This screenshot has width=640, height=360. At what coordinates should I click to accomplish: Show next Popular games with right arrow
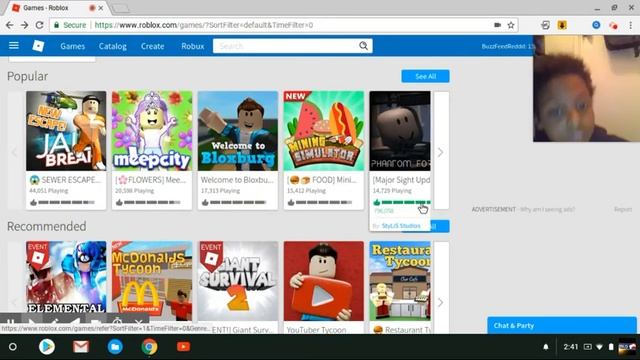(x=440, y=152)
